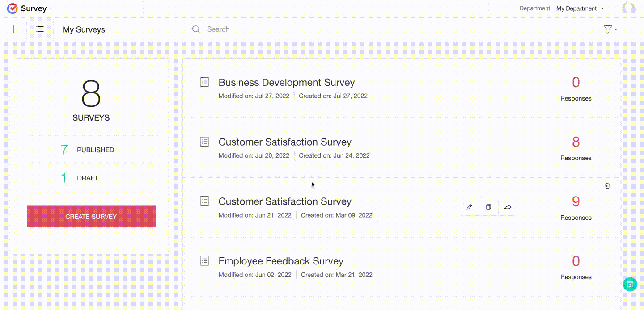
Task: Open Business Development Survey title
Action: pyautogui.click(x=286, y=83)
